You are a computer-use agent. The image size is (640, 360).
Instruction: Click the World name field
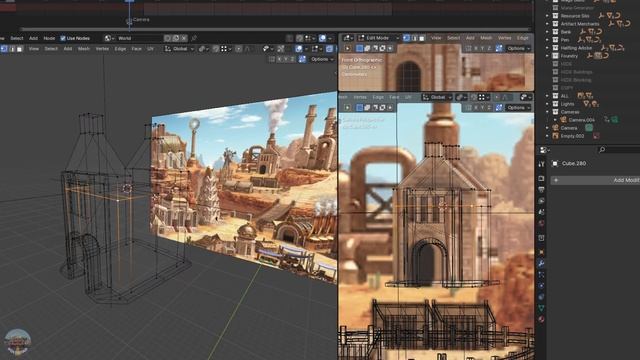(139, 38)
